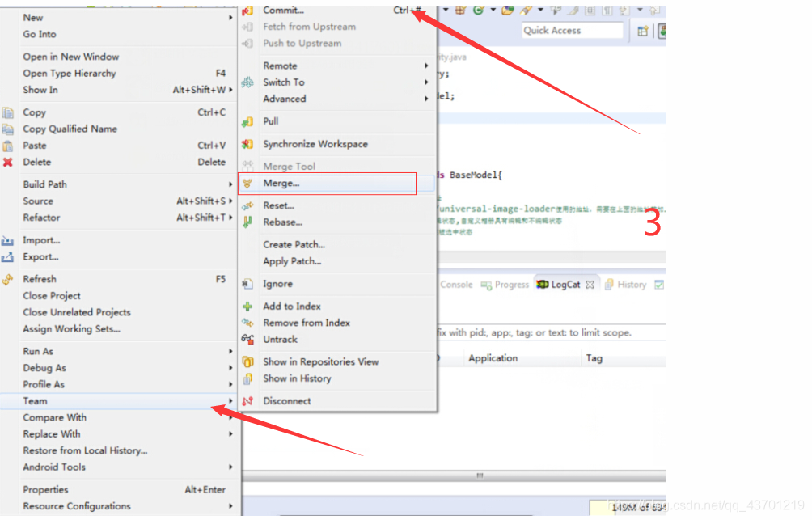Expand the New submenu arrow
The height and width of the screenshot is (520, 812).
coord(230,18)
